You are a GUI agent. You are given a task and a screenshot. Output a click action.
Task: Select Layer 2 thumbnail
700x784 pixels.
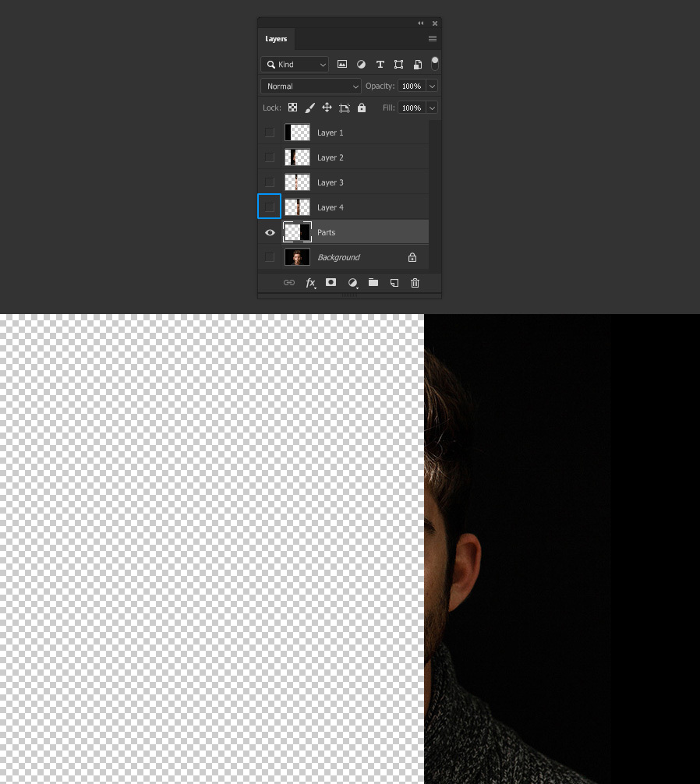pyautogui.click(x=297, y=157)
